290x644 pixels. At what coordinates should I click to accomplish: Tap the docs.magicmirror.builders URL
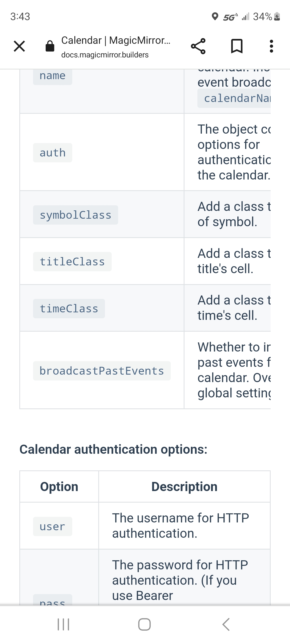105,55
